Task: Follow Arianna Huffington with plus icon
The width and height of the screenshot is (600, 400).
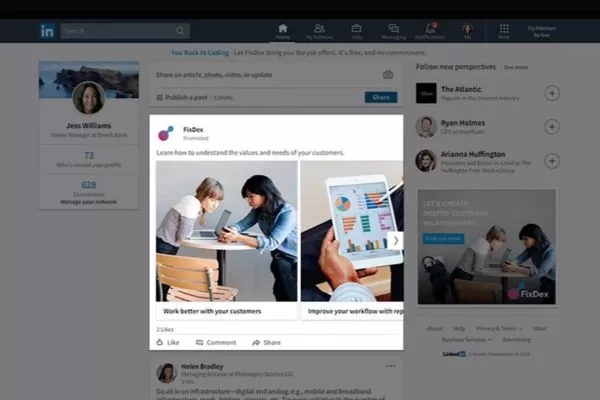Action: (x=552, y=161)
